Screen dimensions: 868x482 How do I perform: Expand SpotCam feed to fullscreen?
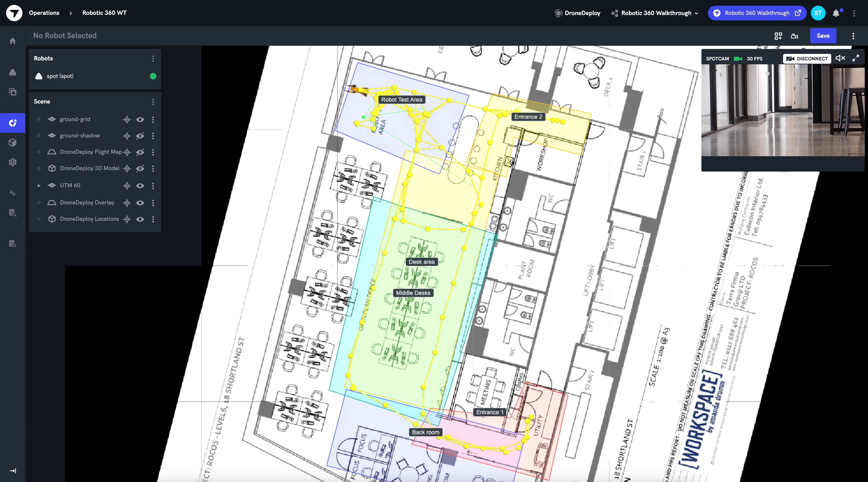pos(855,58)
